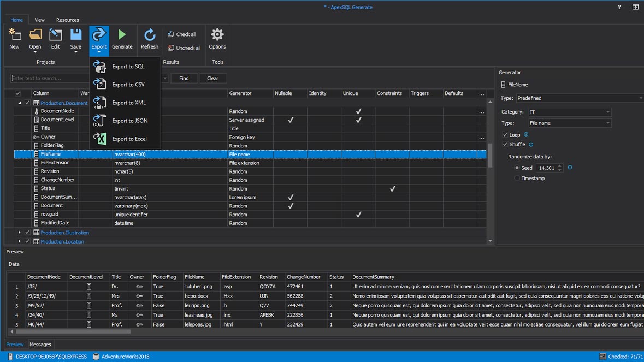Viewport: 644px width, 362px height.
Task: Collapse the Production.Document tree node
Action: tap(19, 103)
